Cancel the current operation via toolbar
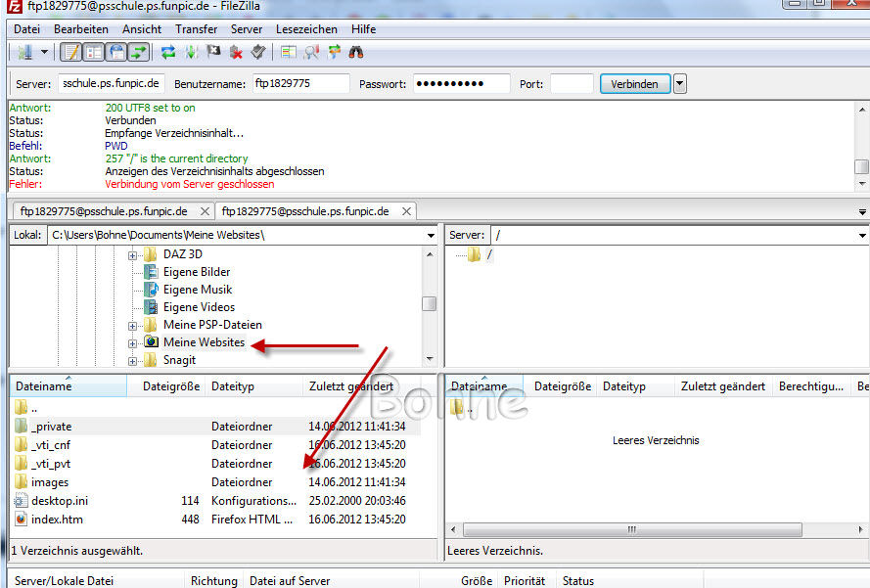This screenshot has width=870, height=588. tap(212, 52)
